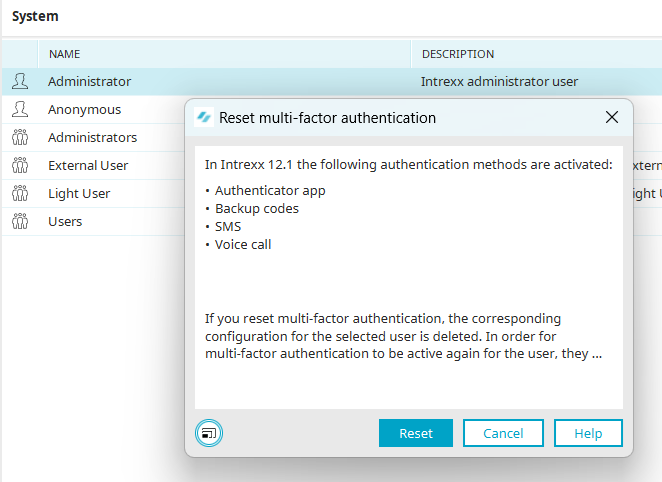The image size is (662, 482).
Task: Click the round window icon beside Reset
Action: (x=209, y=433)
